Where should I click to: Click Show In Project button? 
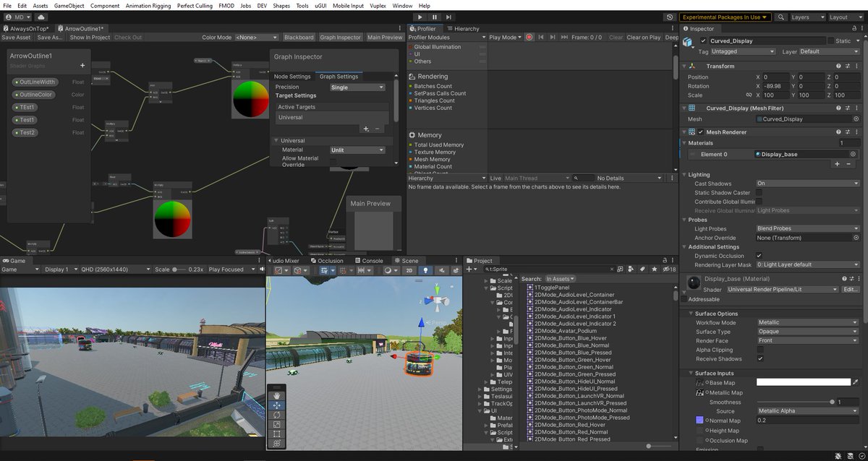[x=90, y=37]
